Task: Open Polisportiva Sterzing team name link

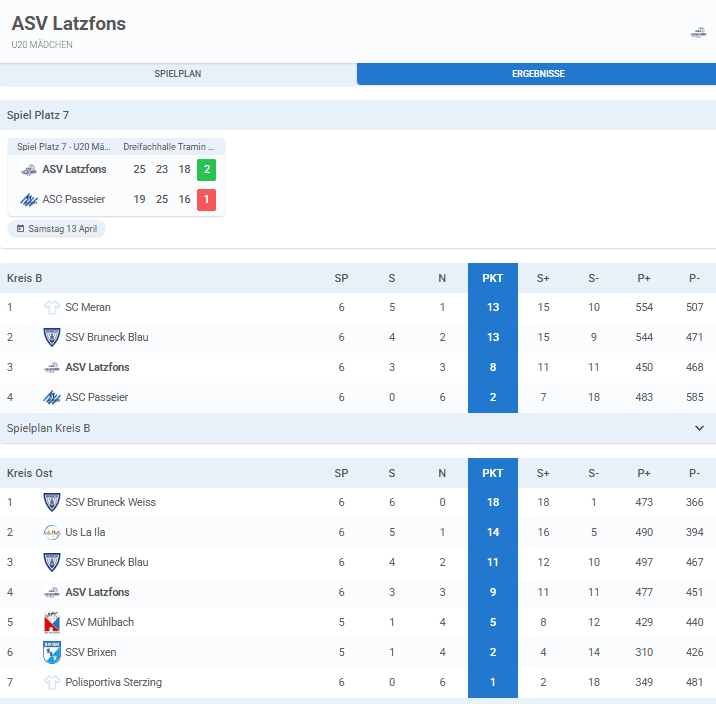Action: point(113,682)
